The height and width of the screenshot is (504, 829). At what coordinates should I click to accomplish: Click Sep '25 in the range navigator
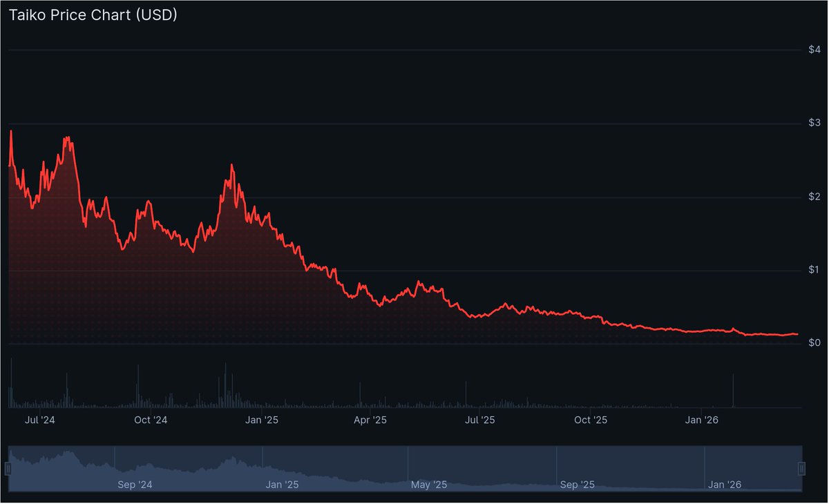pyautogui.click(x=577, y=485)
